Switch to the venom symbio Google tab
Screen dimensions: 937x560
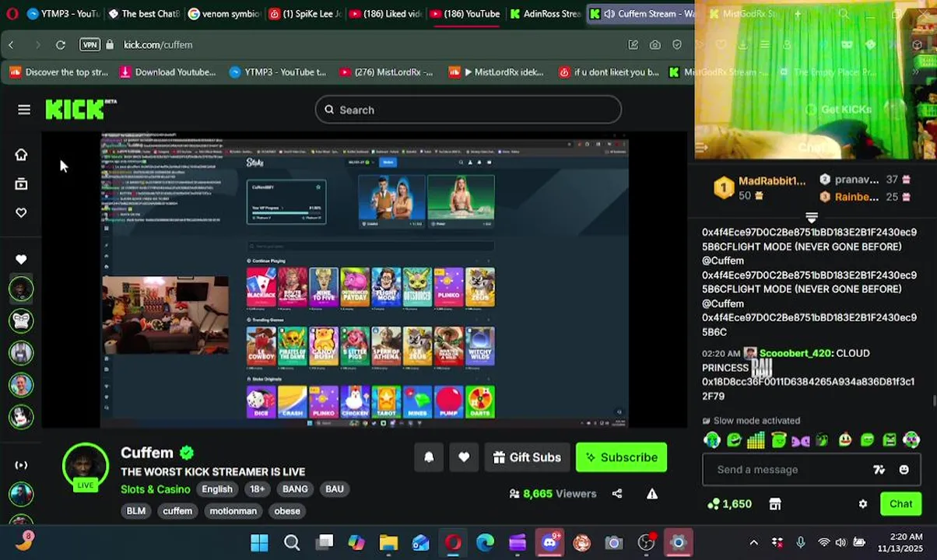click(x=225, y=14)
